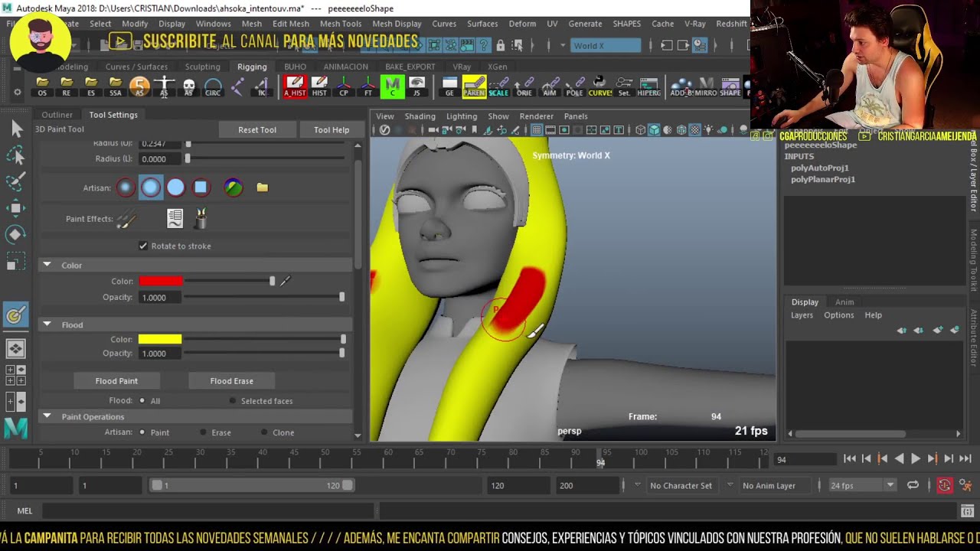This screenshot has height=551, width=980.
Task: Click the Color Opacity slider
Action: point(263,297)
